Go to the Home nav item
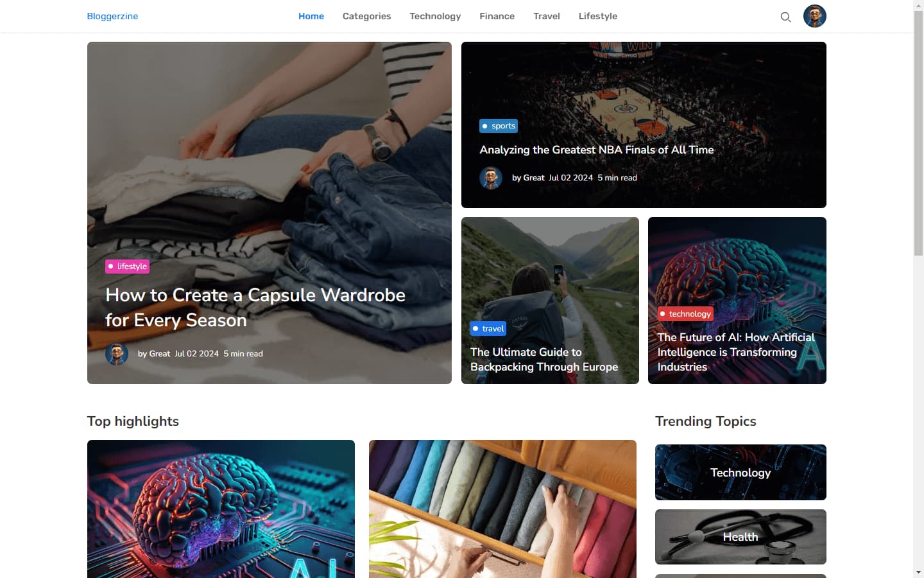924x578 pixels. tap(311, 16)
